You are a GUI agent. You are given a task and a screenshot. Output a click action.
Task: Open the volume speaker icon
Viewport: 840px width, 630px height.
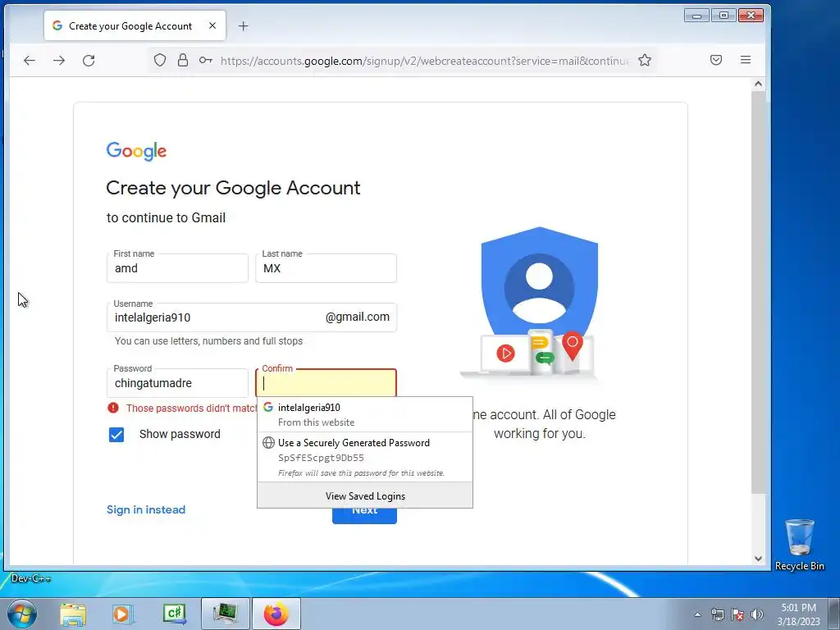757,614
